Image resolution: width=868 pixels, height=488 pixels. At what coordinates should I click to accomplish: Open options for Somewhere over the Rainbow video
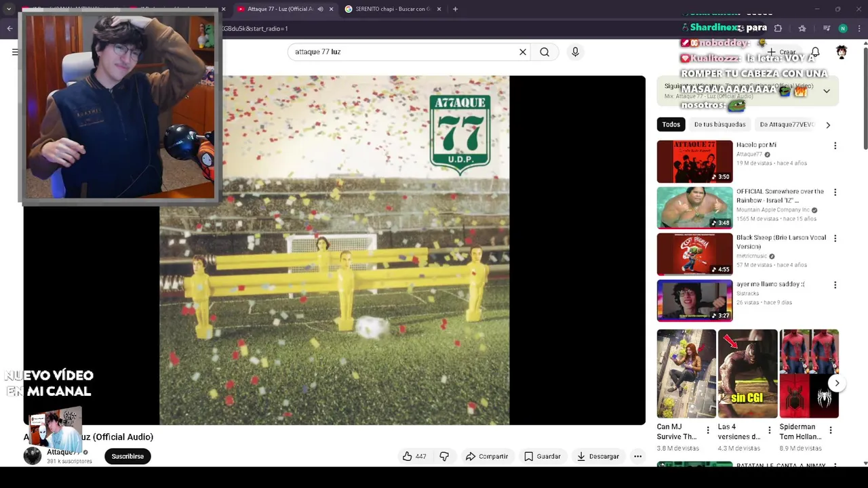tap(835, 192)
